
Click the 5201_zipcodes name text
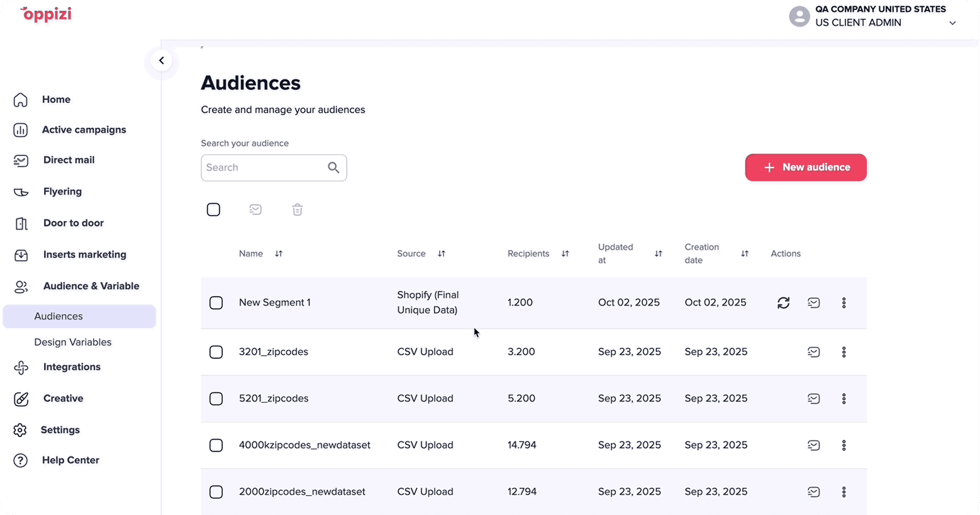click(x=274, y=399)
